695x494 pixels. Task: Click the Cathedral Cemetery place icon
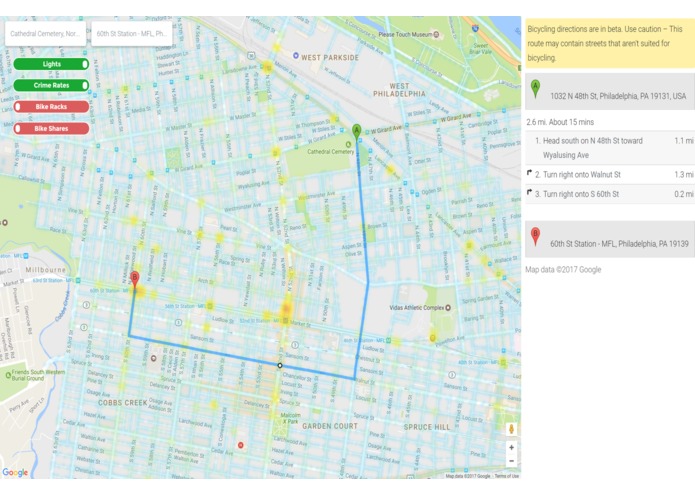348,144
